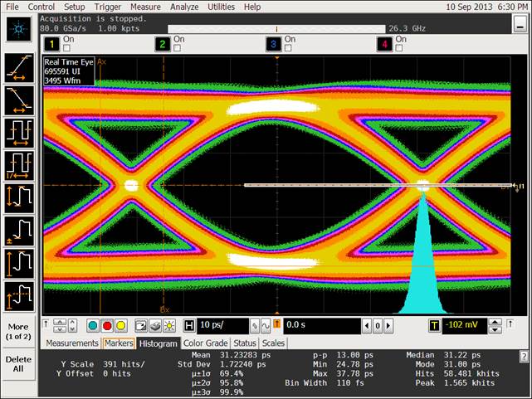Click the help question mark icon
The image size is (532, 399).
pos(524,357)
